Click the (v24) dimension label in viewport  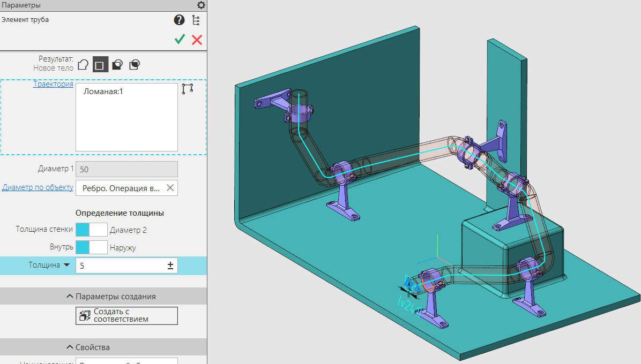click(x=409, y=307)
